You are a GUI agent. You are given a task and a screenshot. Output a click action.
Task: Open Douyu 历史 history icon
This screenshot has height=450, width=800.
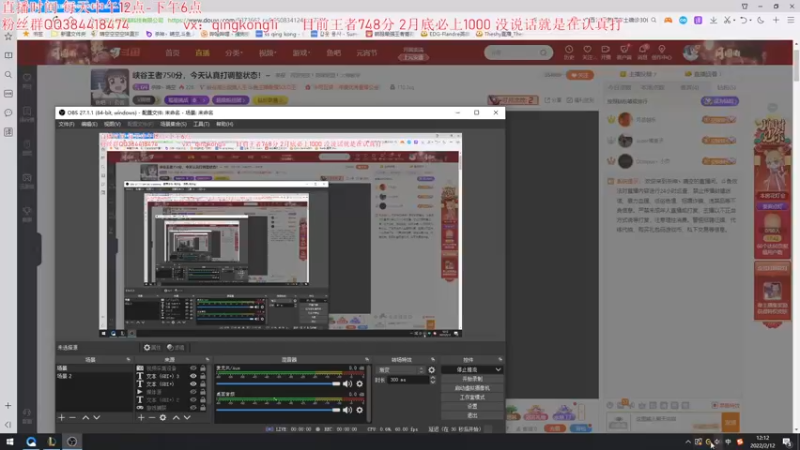(569, 52)
